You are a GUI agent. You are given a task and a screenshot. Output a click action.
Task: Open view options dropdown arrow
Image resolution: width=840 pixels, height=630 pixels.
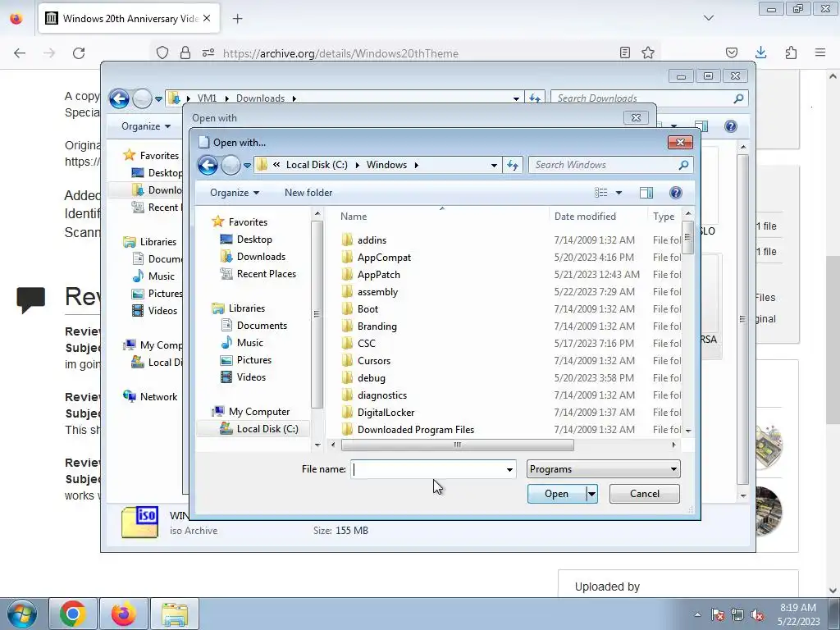619,193
